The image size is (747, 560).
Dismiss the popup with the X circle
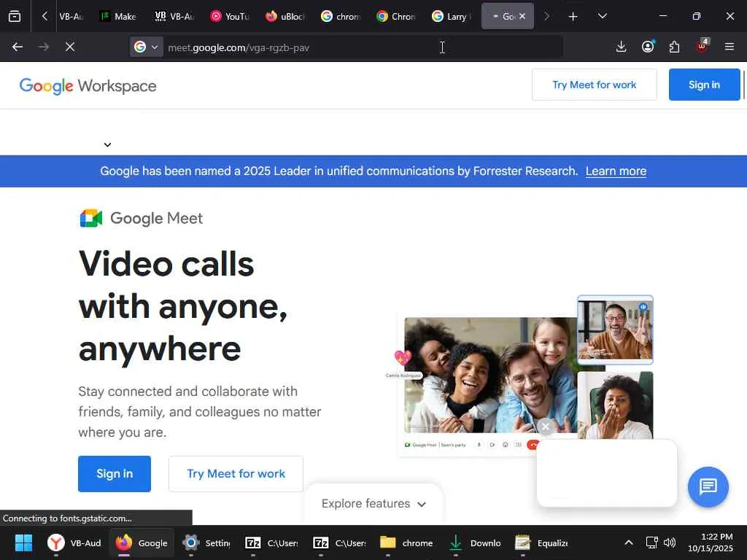tap(546, 426)
